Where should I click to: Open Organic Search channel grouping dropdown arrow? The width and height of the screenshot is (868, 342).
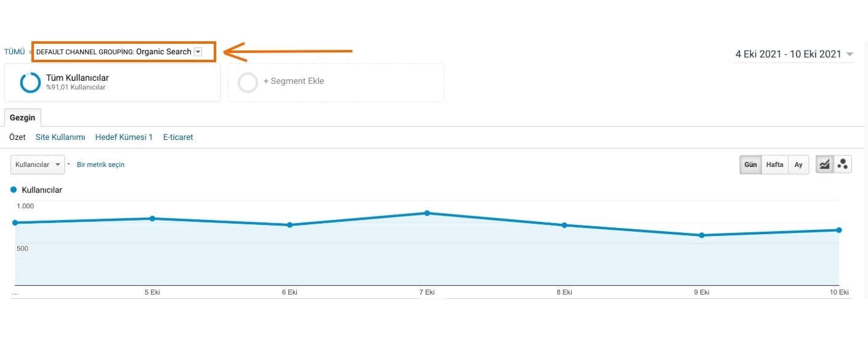pyautogui.click(x=198, y=52)
